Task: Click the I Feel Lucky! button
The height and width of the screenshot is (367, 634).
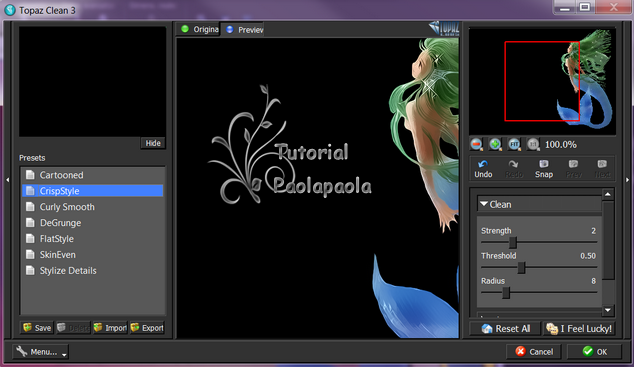Action: pyautogui.click(x=579, y=329)
